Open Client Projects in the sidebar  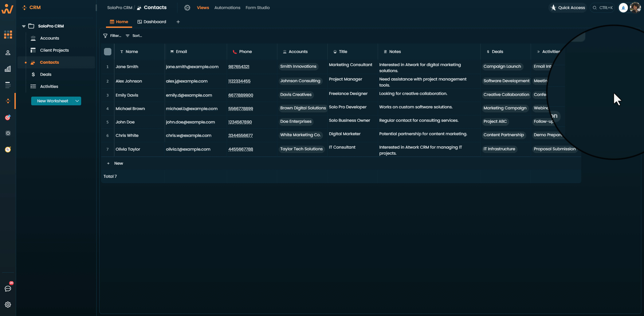coord(54,50)
